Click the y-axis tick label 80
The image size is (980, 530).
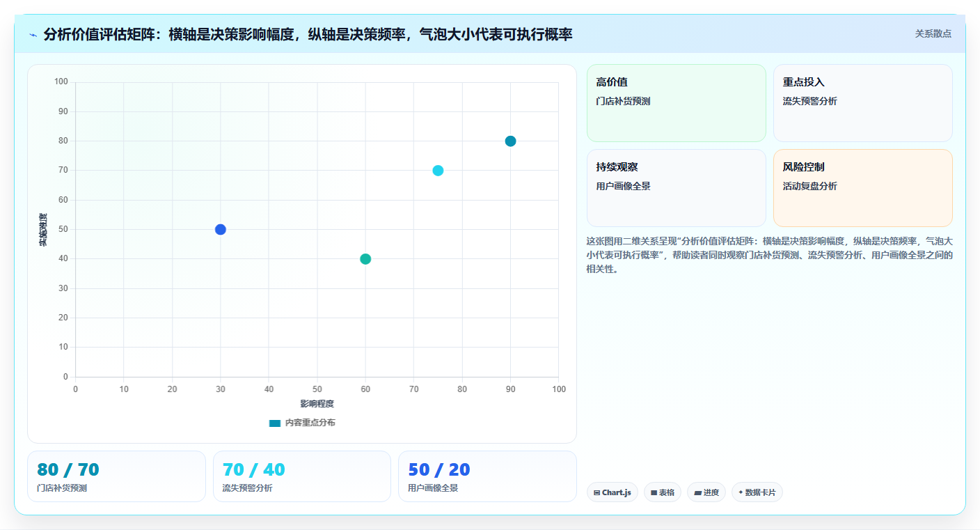coord(63,141)
